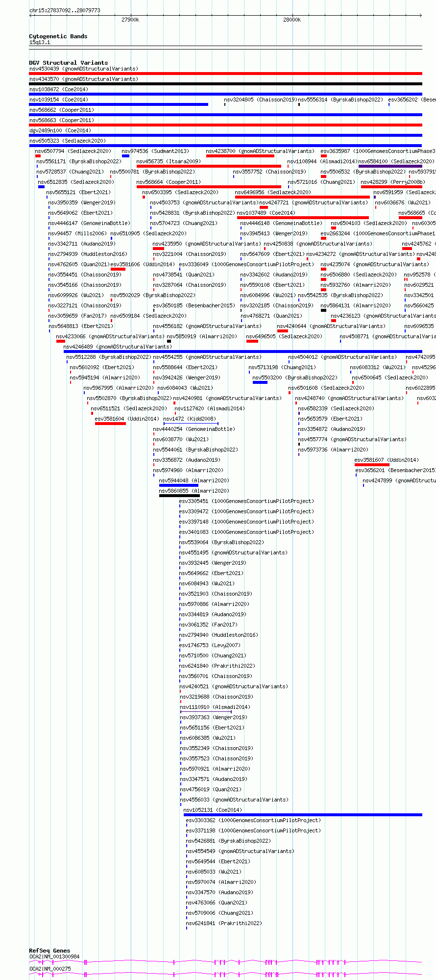Click label esv3581606 (Uddin2014)
The width and height of the screenshot is (436, 980).
[x=143, y=265]
